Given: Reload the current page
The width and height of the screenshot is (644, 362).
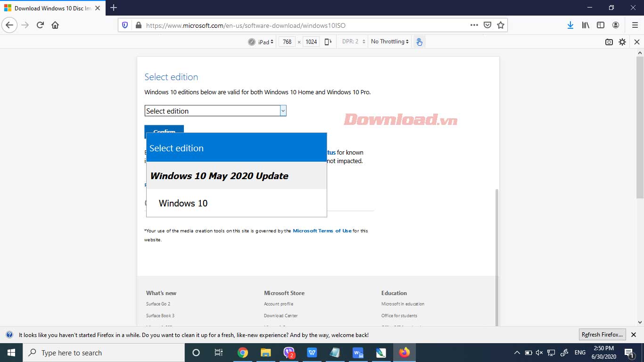Looking at the screenshot, I should point(40,25).
